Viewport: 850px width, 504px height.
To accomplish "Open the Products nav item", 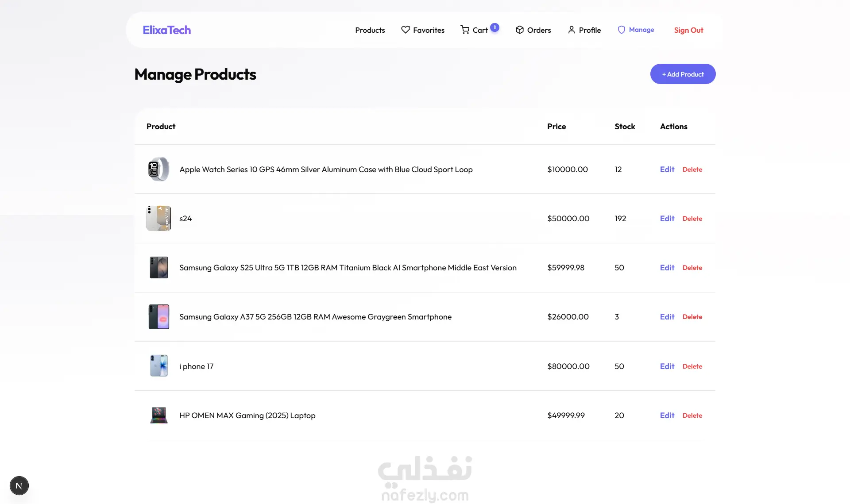I will pos(370,30).
